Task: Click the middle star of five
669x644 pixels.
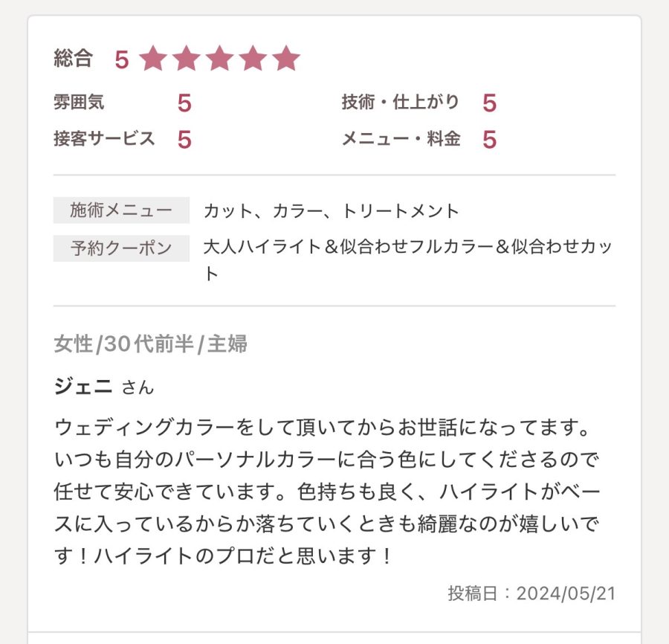Action: [x=220, y=59]
